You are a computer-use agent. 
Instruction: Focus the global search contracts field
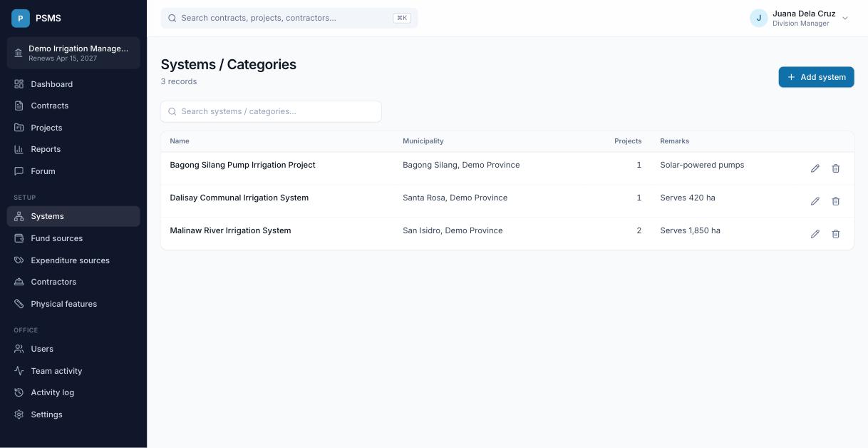click(x=289, y=18)
